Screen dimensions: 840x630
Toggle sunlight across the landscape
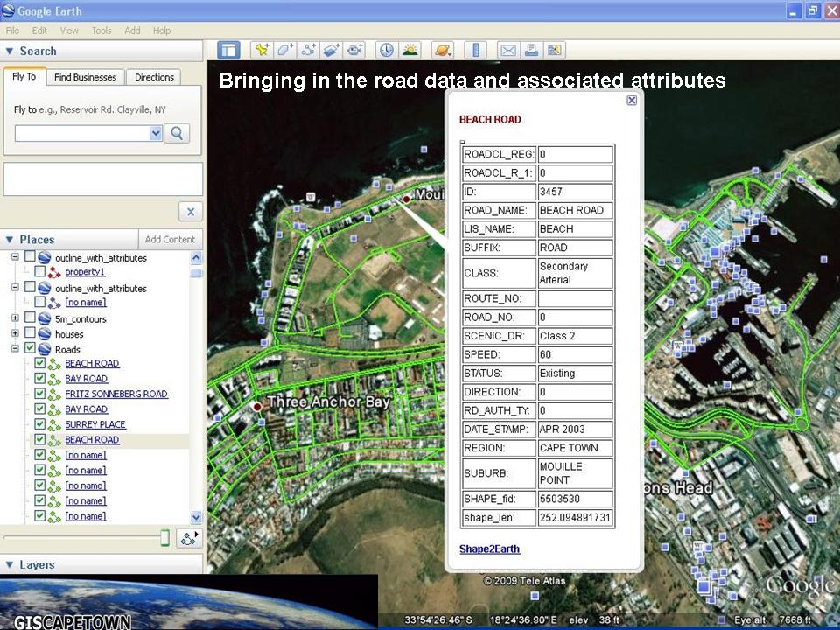click(x=409, y=51)
